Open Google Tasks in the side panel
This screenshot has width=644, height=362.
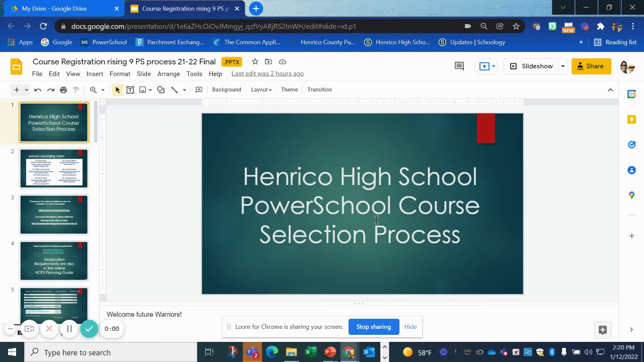(632, 145)
